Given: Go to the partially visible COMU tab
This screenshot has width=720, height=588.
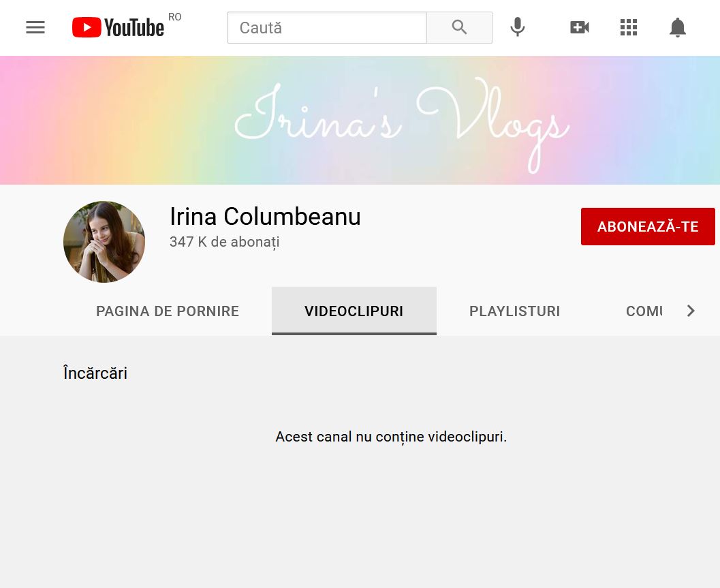Looking at the screenshot, I should click(644, 311).
